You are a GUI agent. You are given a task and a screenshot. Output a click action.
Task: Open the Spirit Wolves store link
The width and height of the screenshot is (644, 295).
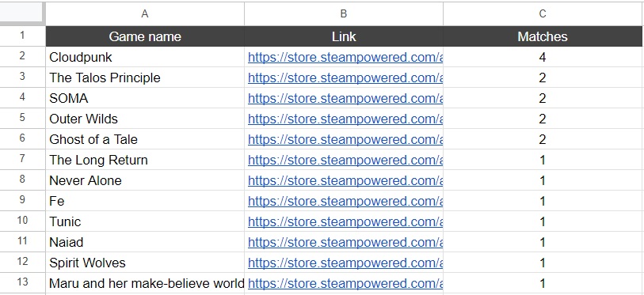(x=345, y=263)
